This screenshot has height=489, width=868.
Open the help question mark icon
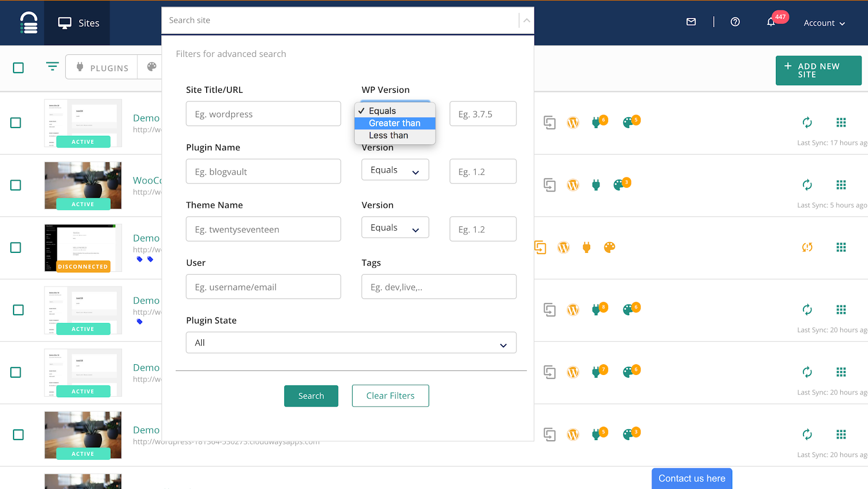[x=735, y=22]
